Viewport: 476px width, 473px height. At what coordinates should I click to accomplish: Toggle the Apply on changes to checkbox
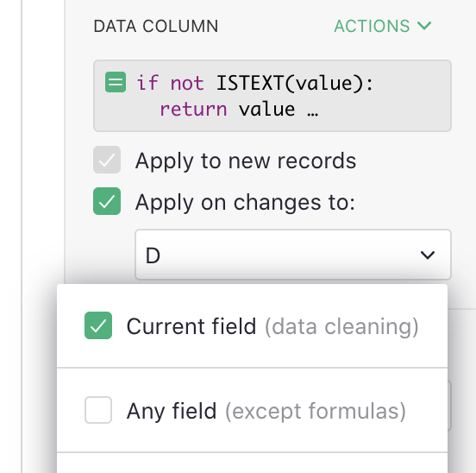(107, 201)
